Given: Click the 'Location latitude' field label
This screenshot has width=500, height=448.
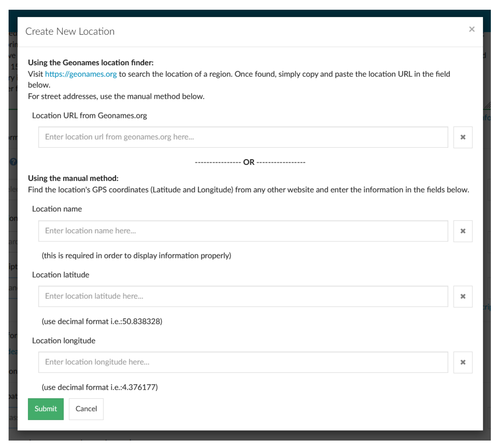Looking at the screenshot, I should coord(60,275).
